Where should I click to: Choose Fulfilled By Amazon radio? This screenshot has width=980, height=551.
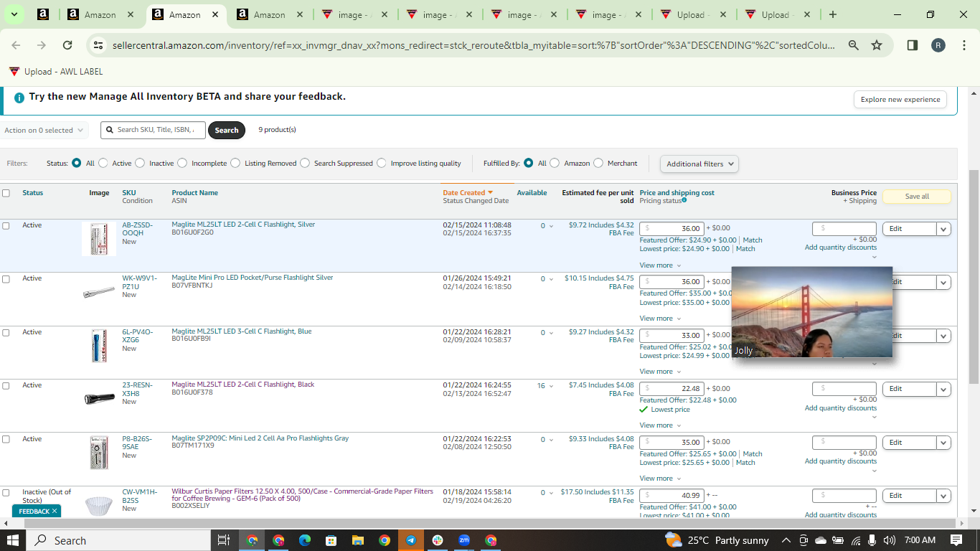pyautogui.click(x=555, y=163)
